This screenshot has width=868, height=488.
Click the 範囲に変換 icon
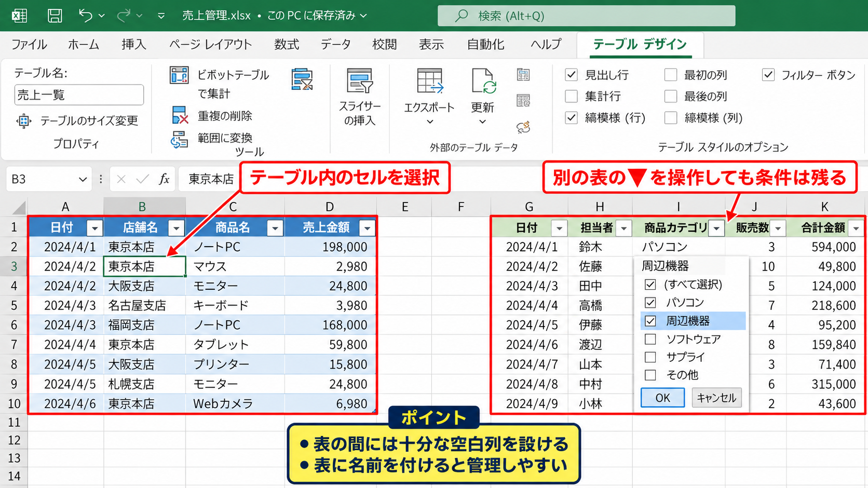tap(179, 139)
